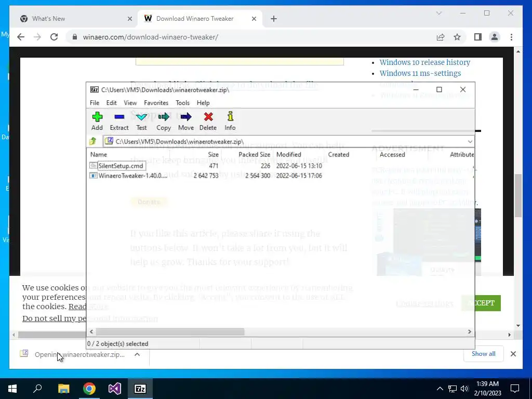Sort by the Modified column header
The width and height of the screenshot is (532, 399).
coord(289,154)
